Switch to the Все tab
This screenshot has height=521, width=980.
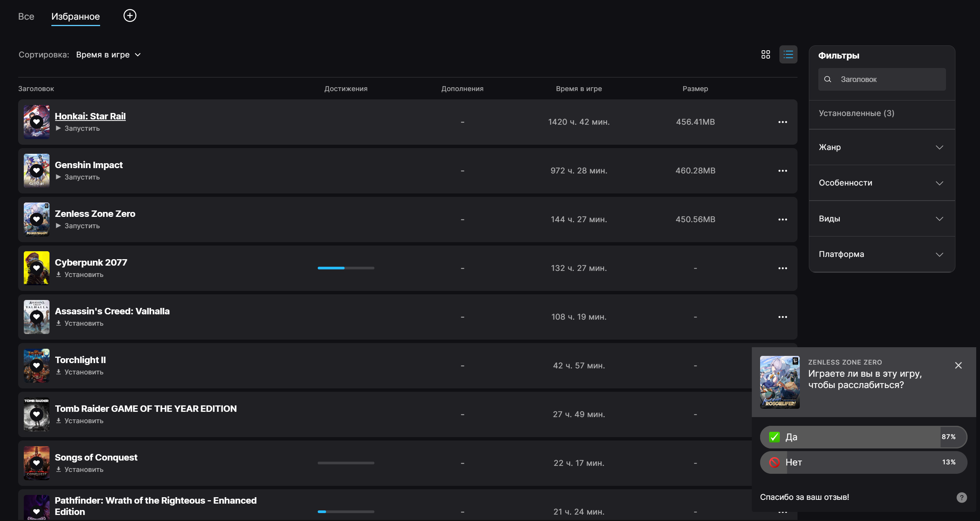(26, 16)
